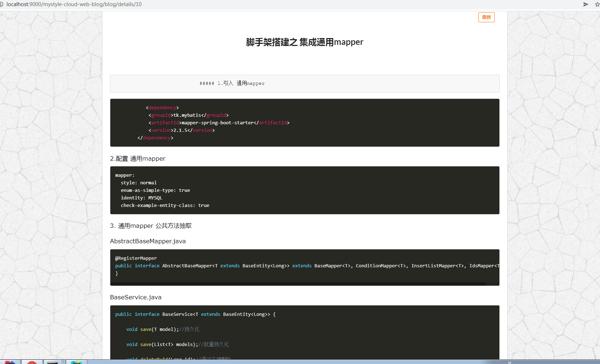Click the Maven dependency code block

(304, 123)
